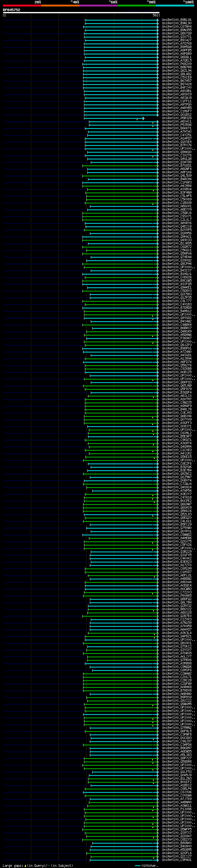Select hit label UniRef100_Q01BS2
Image resolution: width=197 pixels, height=868 pixels.
177,115
